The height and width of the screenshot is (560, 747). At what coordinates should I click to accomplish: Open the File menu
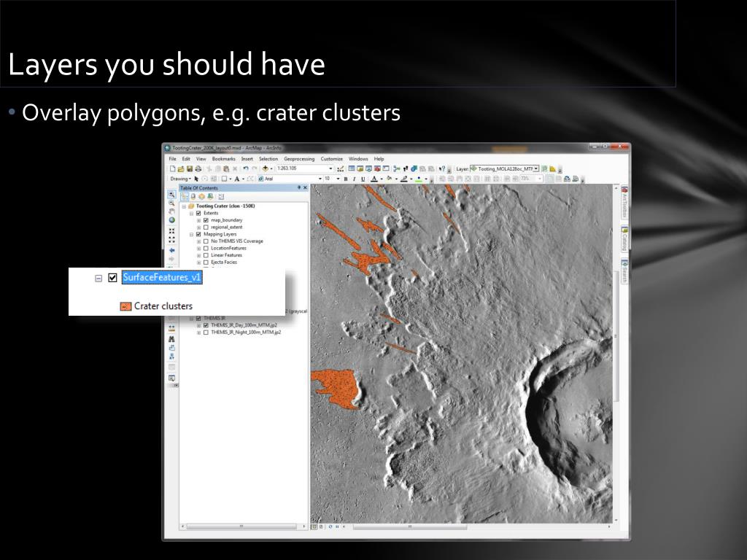(x=172, y=158)
